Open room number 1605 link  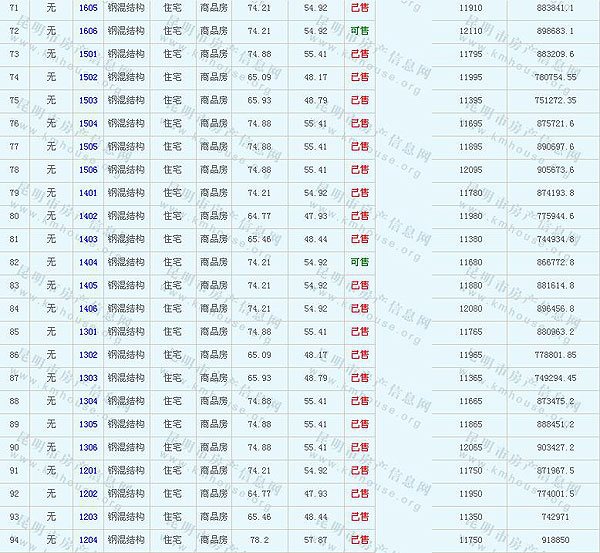88,8
